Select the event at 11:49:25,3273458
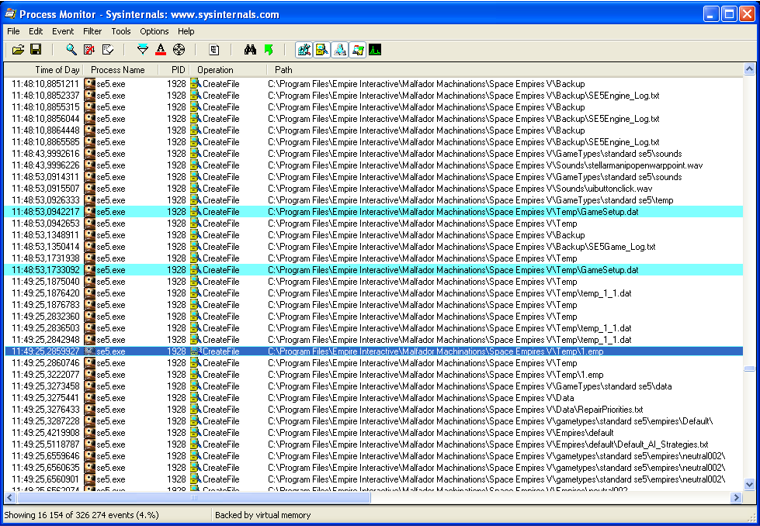 373,386
